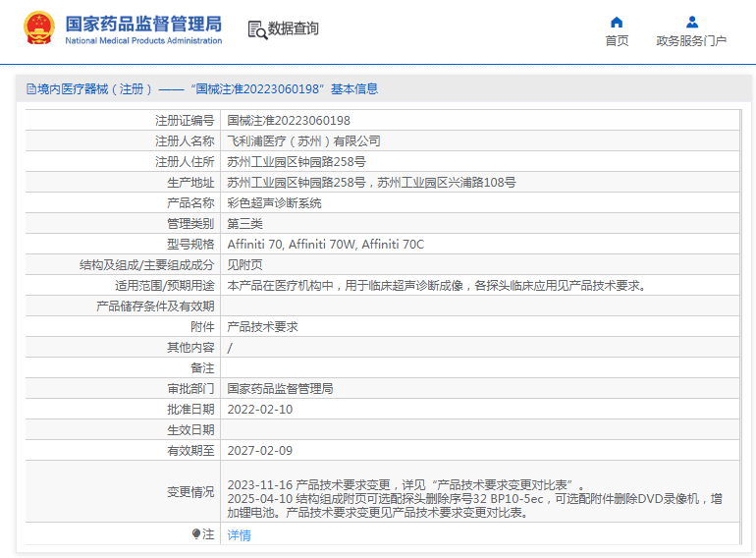Click the 国家药品监督管理局 site title

(143, 23)
